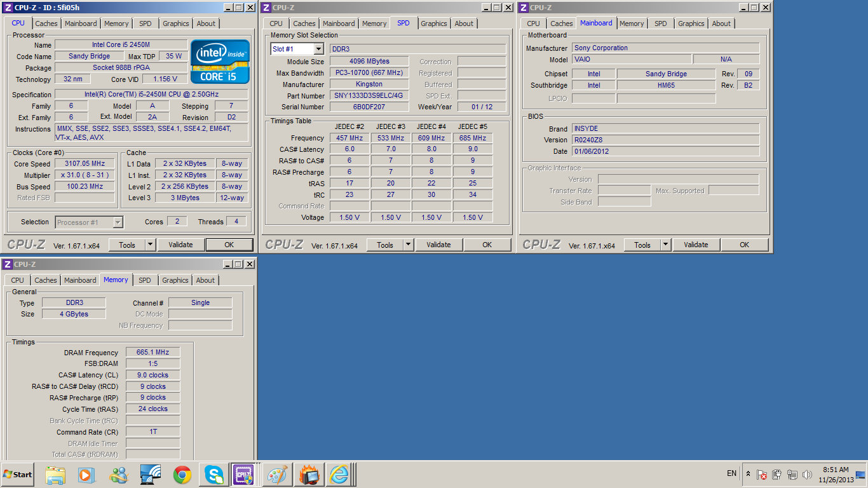The image size is (868, 488).
Task: Click the taskbar clock showing 8:51 AM
Action: pos(835,475)
